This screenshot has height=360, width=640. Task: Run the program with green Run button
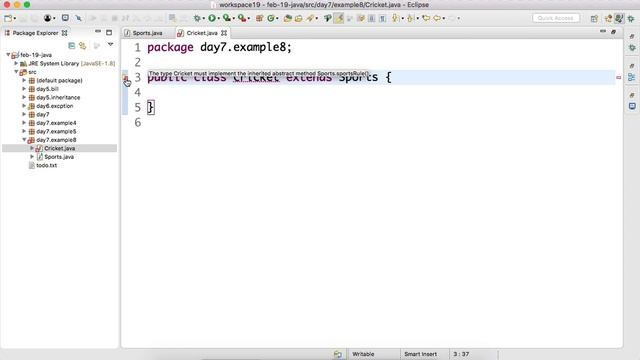click(x=212, y=18)
